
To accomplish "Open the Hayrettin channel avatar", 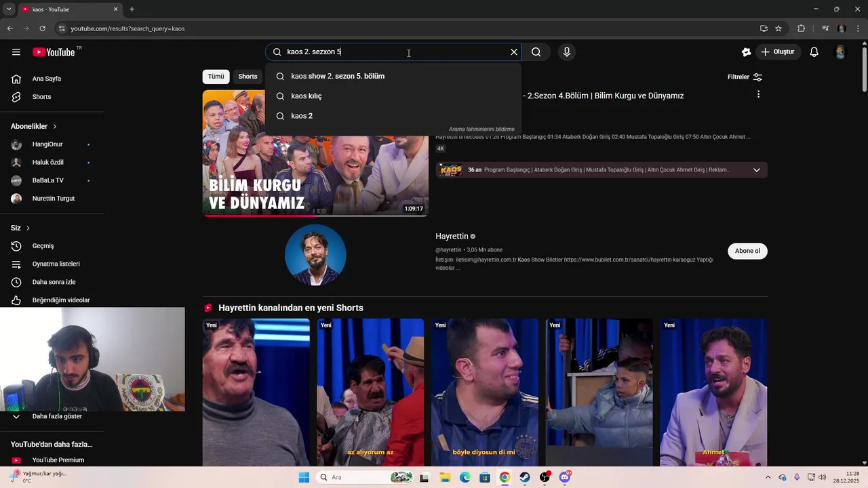I will click(315, 256).
